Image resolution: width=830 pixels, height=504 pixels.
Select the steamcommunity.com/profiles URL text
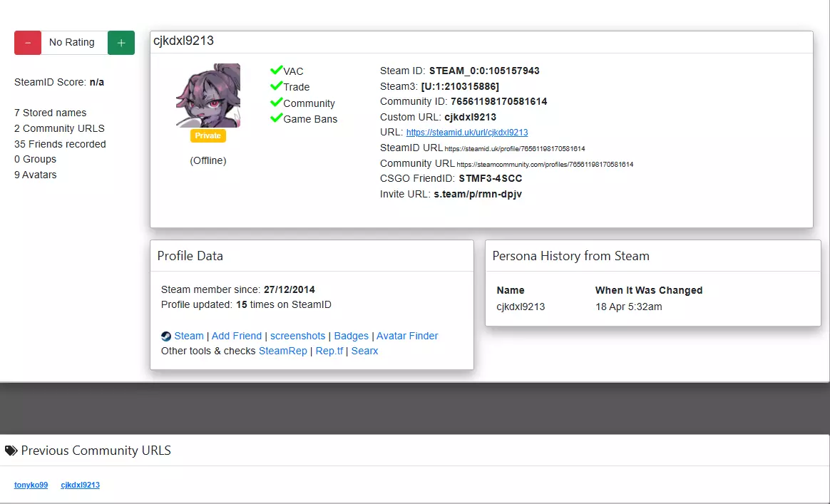click(x=545, y=165)
